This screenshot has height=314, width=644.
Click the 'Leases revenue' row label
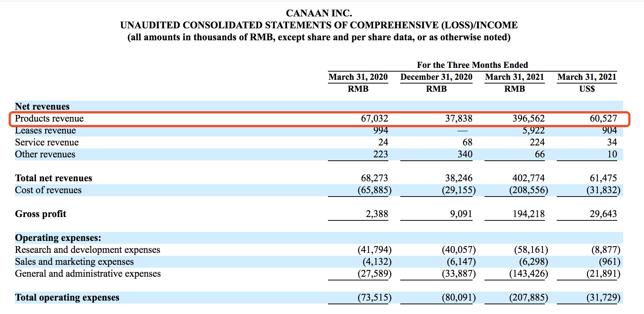click(45, 131)
